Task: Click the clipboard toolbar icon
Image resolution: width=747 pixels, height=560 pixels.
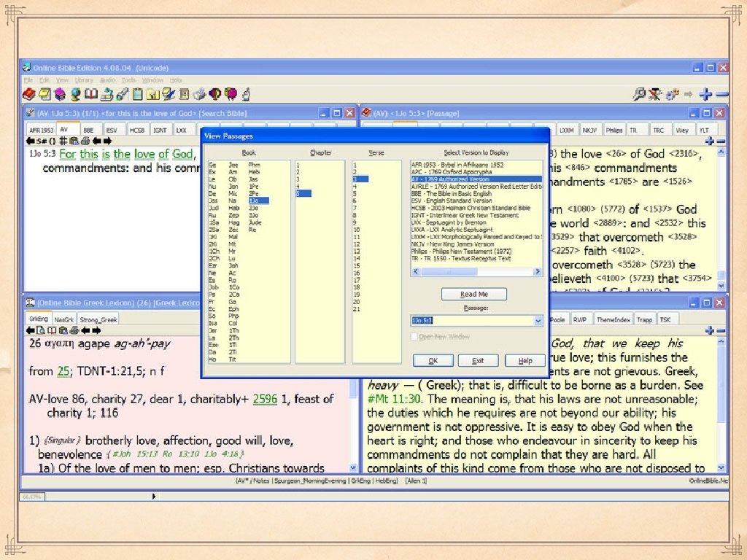Action: tap(137, 94)
